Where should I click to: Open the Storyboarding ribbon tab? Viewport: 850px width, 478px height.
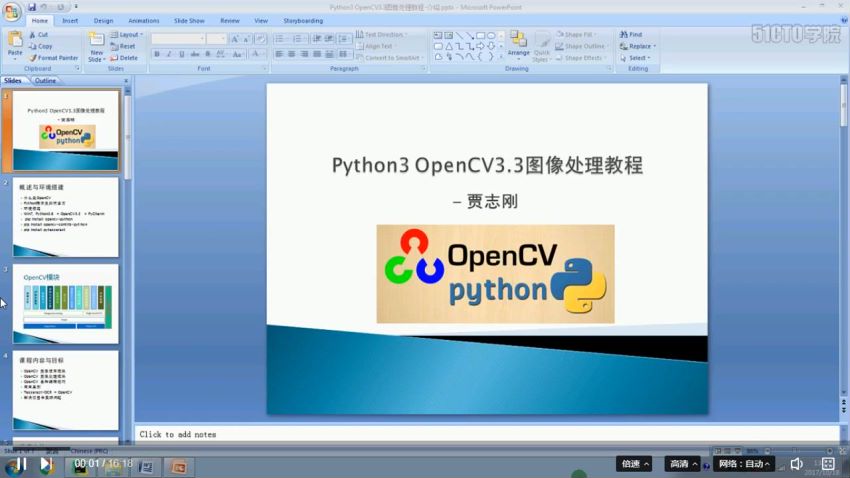[x=303, y=21]
